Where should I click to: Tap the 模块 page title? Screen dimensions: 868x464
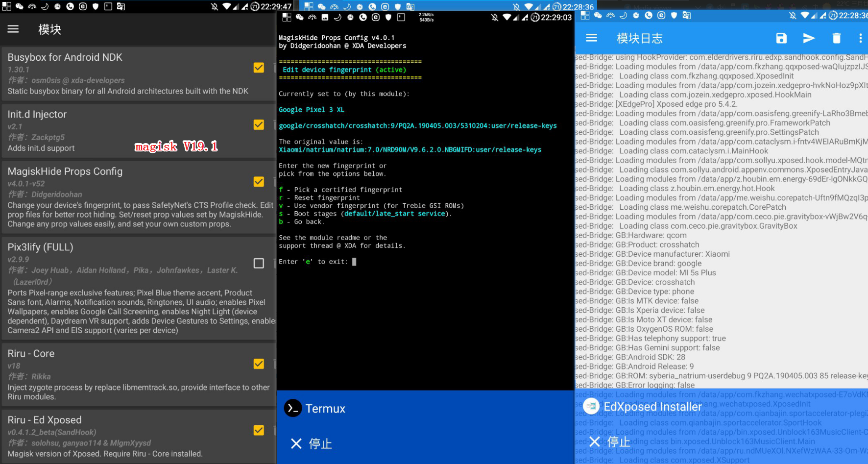pos(48,29)
